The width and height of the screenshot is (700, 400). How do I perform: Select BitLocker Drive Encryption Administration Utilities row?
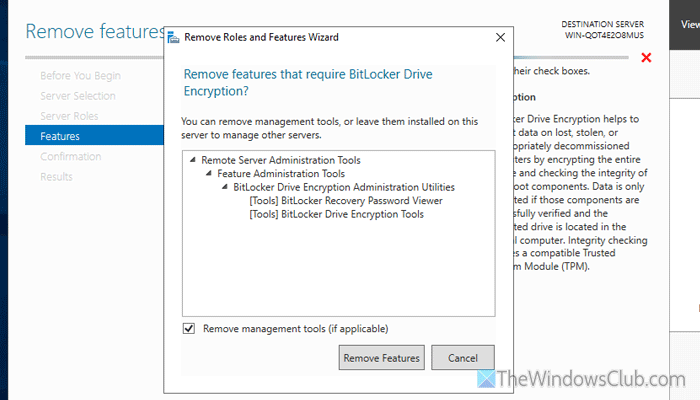(344, 187)
